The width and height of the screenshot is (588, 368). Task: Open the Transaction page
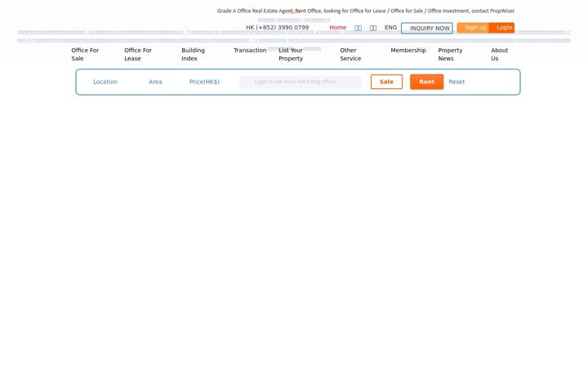point(250,50)
